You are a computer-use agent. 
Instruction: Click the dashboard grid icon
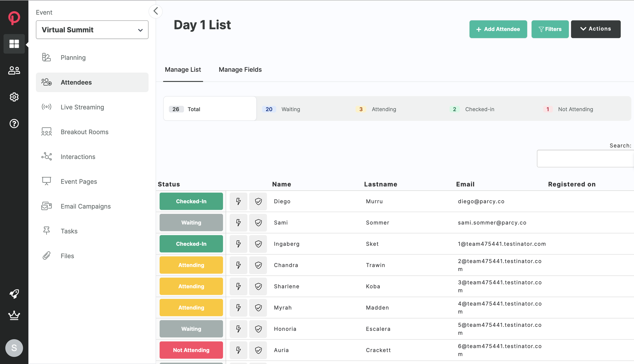click(x=14, y=44)
